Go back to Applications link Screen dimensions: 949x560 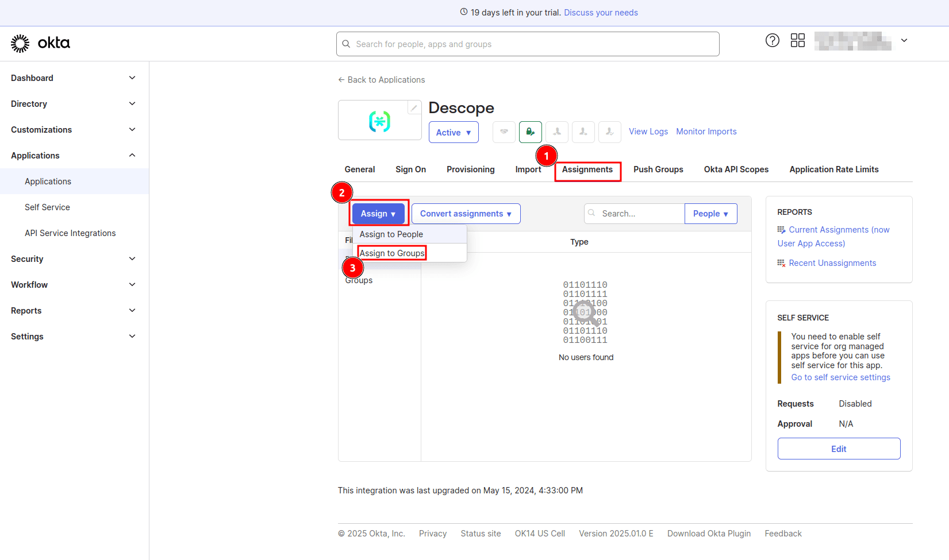point(382,80)
